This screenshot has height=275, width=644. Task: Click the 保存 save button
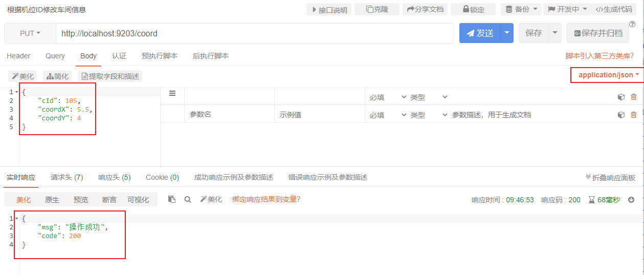tap(534, 33)
